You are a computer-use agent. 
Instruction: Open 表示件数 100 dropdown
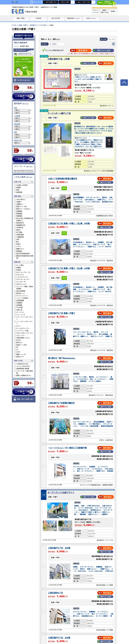(111, 39)
